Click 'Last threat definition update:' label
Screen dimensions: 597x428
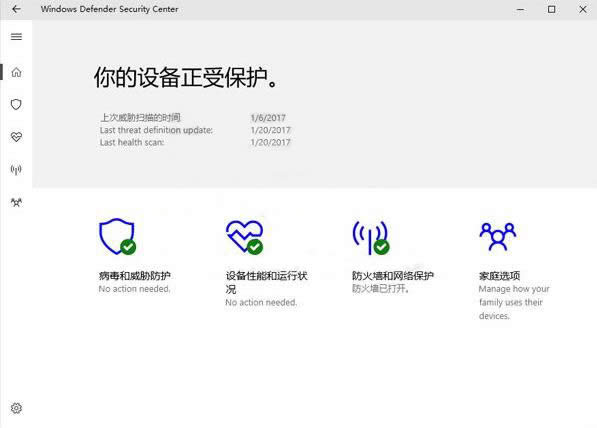click(x=156, y=130)
